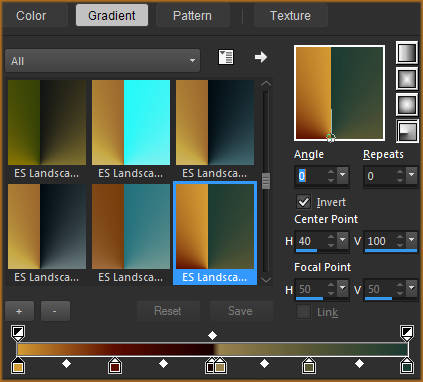Select the Sunburst gradient style icon
The image size is (423, 382).
pyautogui.click(x=407, y=105)
